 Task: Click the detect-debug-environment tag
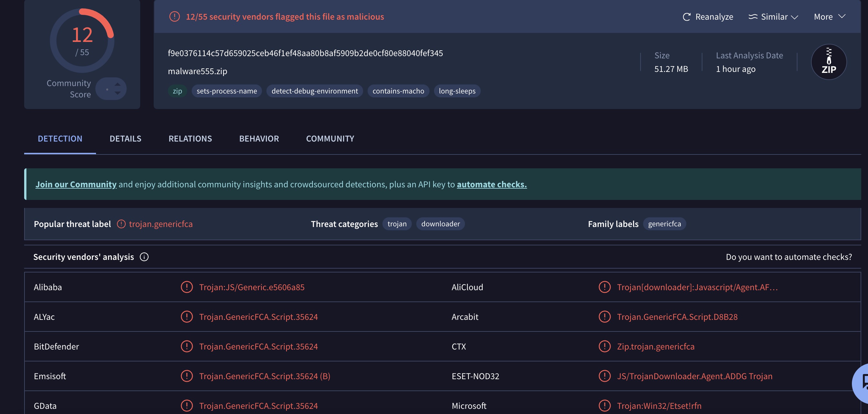314,91
